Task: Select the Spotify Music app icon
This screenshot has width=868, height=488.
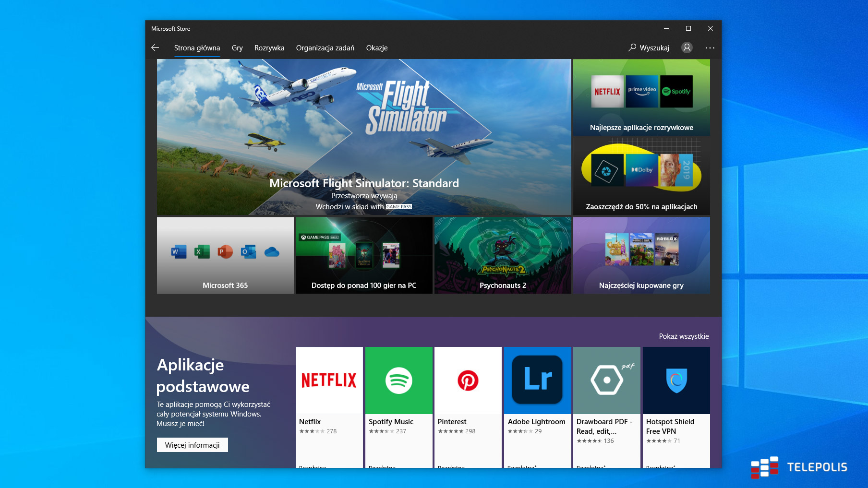Action: [399, 381]
